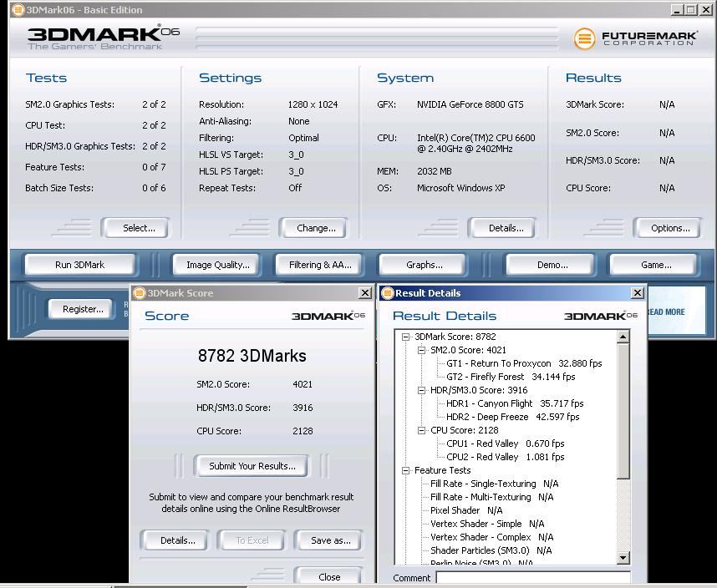This screenshot has width=717, height=588.
Task: Click the Futuremark Corporation logo
Action: point(635,38)
